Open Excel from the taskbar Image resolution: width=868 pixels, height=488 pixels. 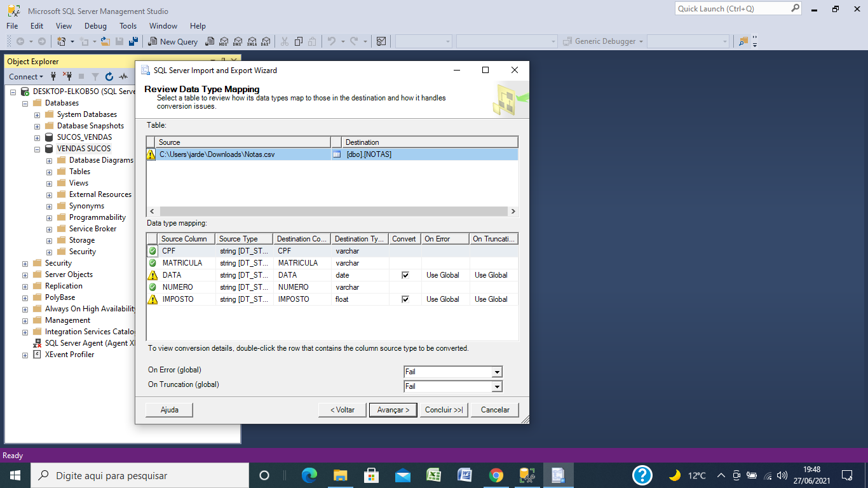click(434, 475)
